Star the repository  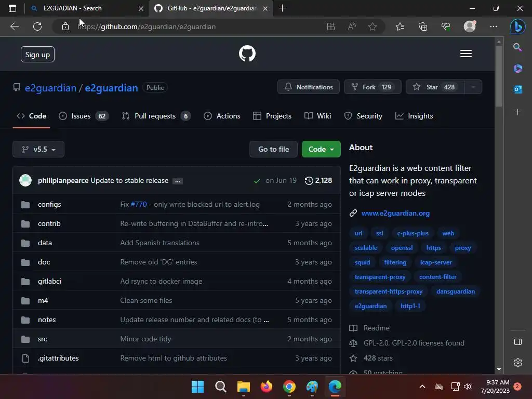coord(436,87)
